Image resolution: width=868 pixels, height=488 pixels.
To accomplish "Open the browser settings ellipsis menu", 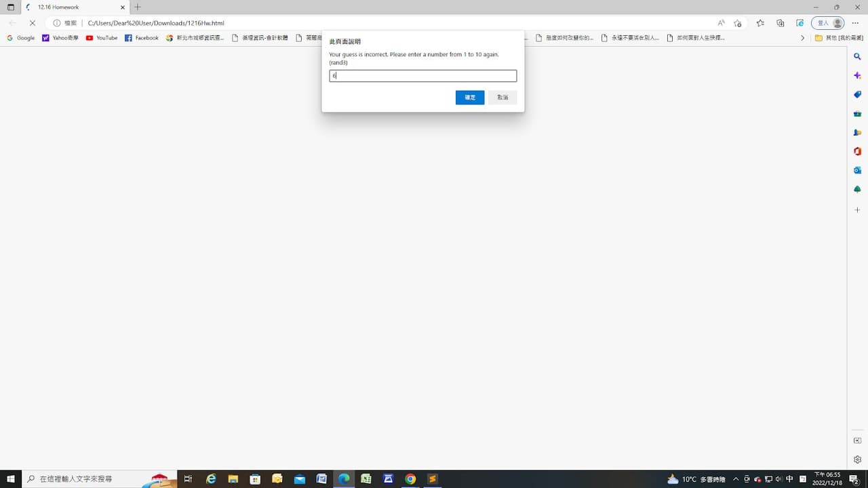I will [x=855, y=22].
